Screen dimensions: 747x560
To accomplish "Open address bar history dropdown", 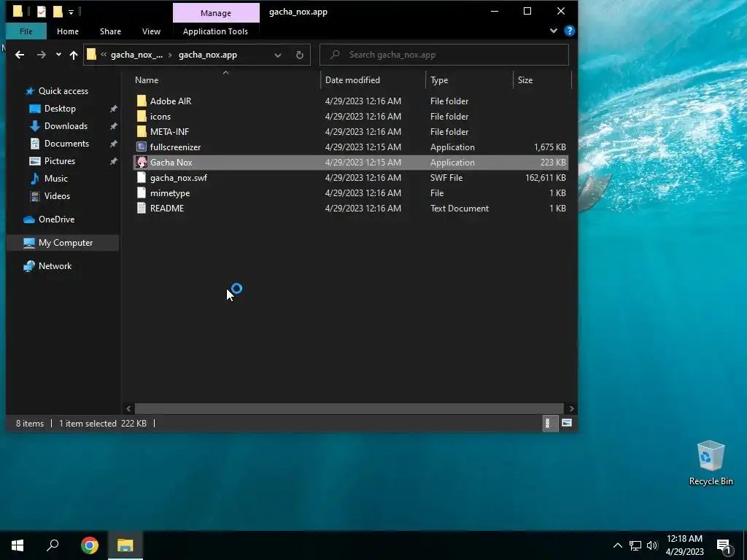I will click(278, 55).
